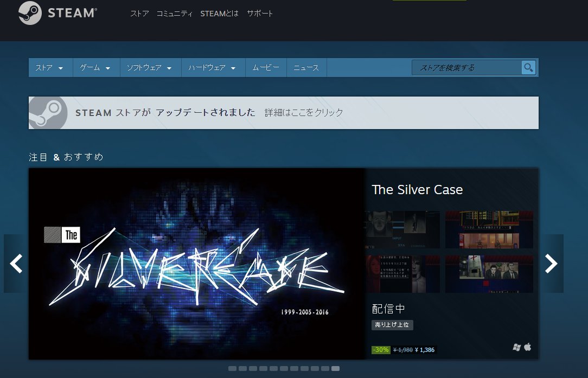Open the Silver Case main capsule image

197,264
